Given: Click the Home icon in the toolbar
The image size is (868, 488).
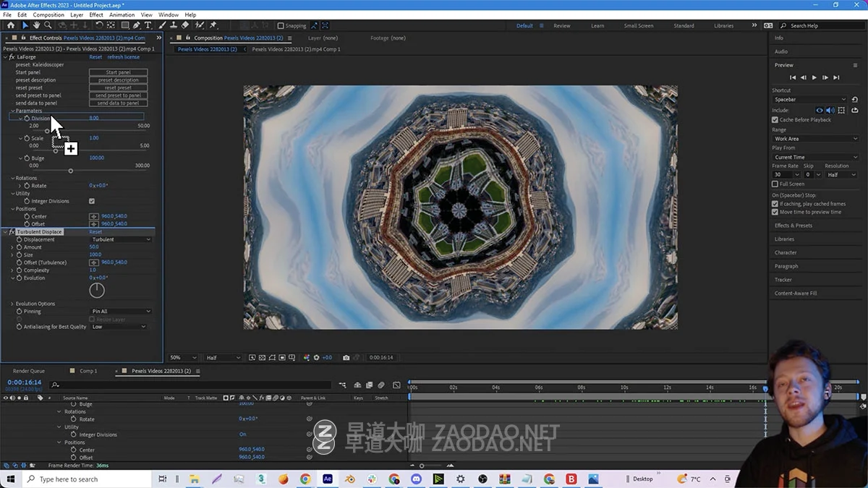Looking at the screenshot, I should pos(10,25).
